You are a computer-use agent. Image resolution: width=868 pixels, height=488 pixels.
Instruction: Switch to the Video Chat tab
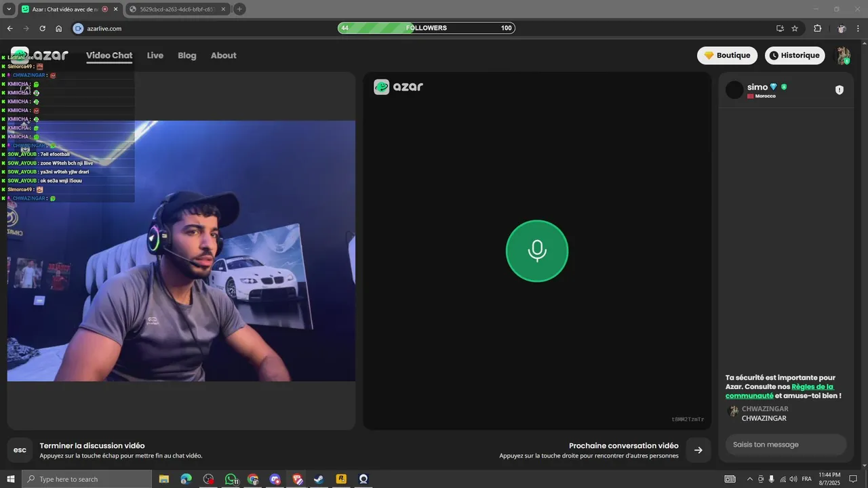tap(109, 56)
